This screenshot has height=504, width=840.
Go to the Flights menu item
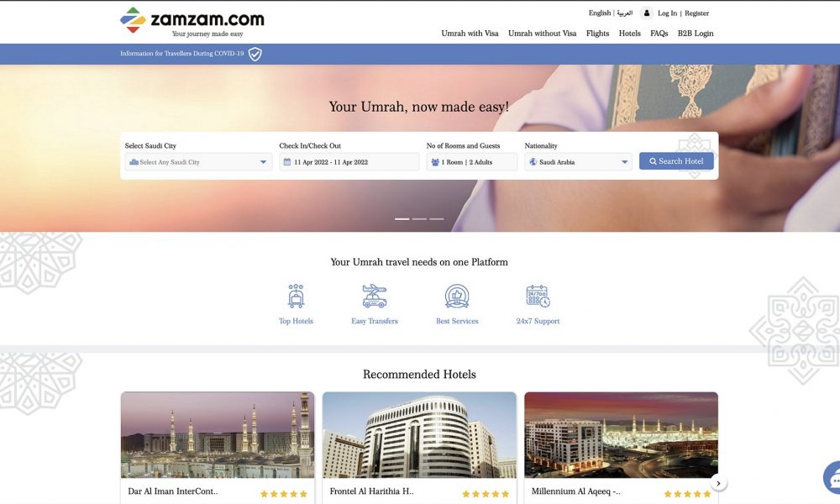(597, 34)
